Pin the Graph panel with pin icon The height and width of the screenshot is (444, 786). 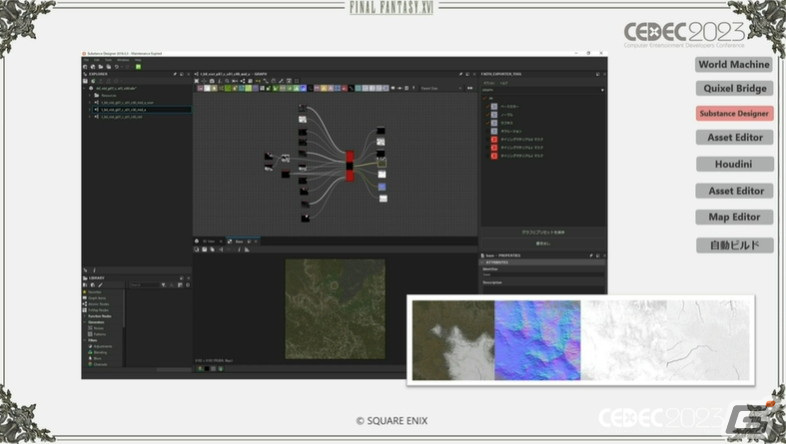pos(461,74)
